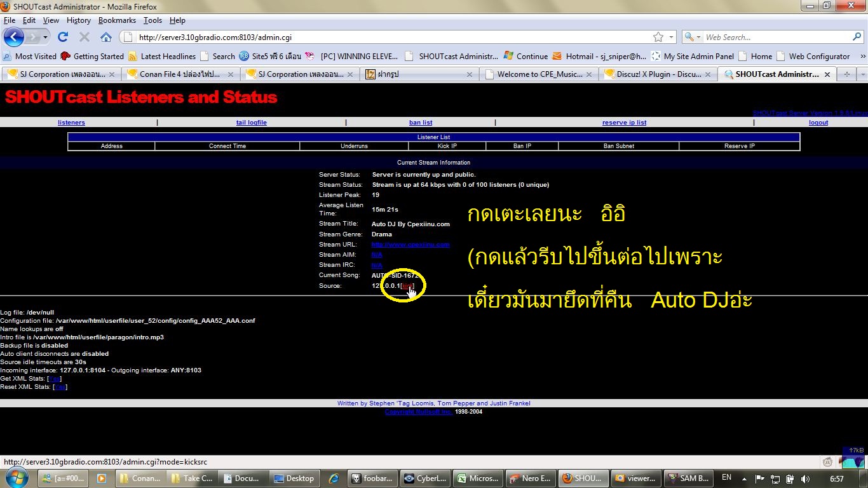
Task: Go to the Firefox Home page icon
Action: [x=106, y=37]
